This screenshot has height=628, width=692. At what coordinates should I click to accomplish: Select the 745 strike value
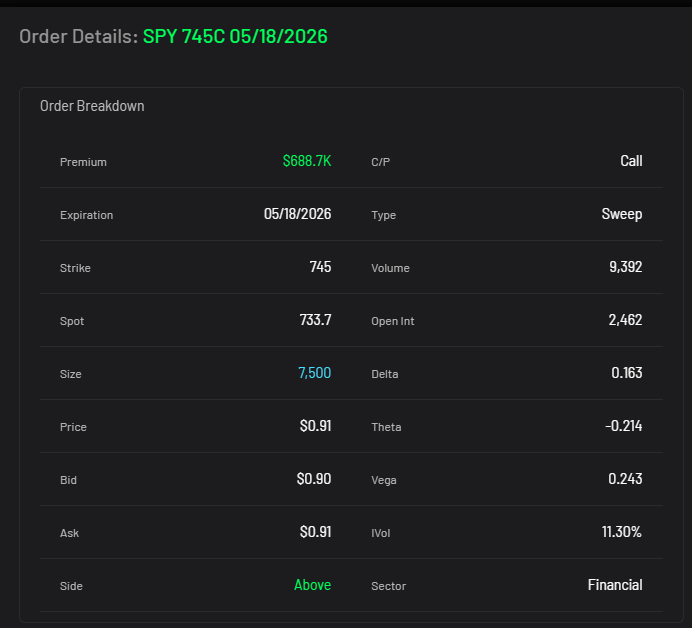point(320,267)
